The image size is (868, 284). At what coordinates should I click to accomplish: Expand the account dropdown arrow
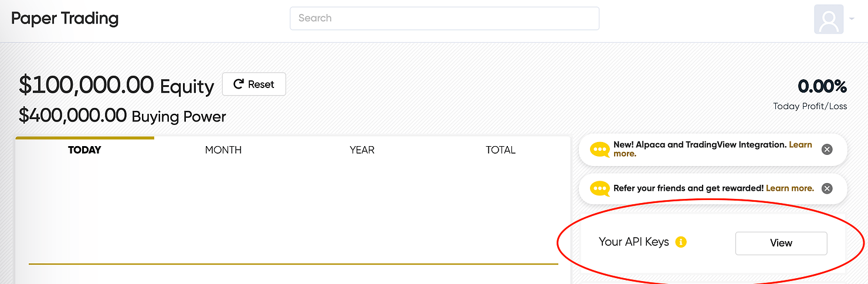[x=852, y=19]
